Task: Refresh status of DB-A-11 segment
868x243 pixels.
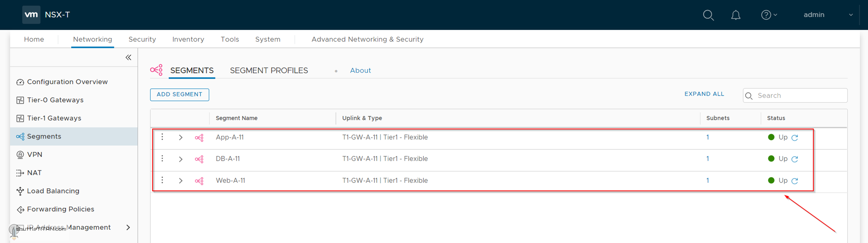Action: point(795,159)
